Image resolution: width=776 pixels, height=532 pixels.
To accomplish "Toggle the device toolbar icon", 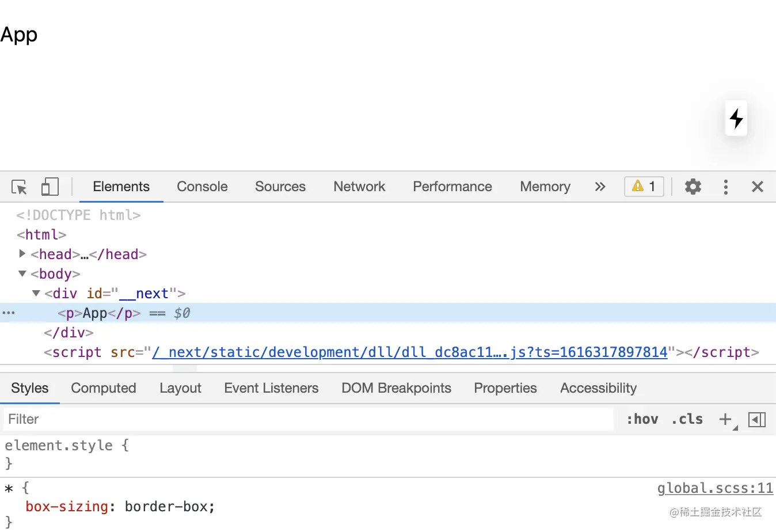I will [x=50, y=187].
